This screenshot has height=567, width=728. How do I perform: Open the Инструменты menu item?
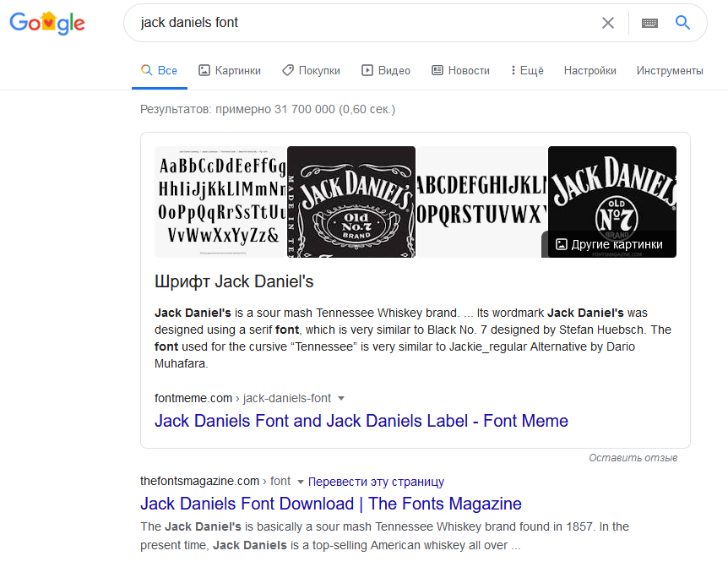[x=669, y=70]
